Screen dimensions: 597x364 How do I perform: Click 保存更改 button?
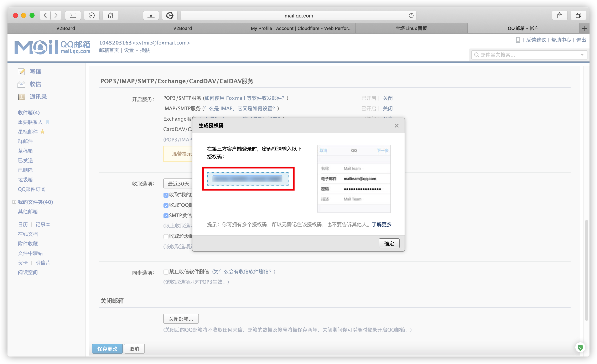pos(107,348)
